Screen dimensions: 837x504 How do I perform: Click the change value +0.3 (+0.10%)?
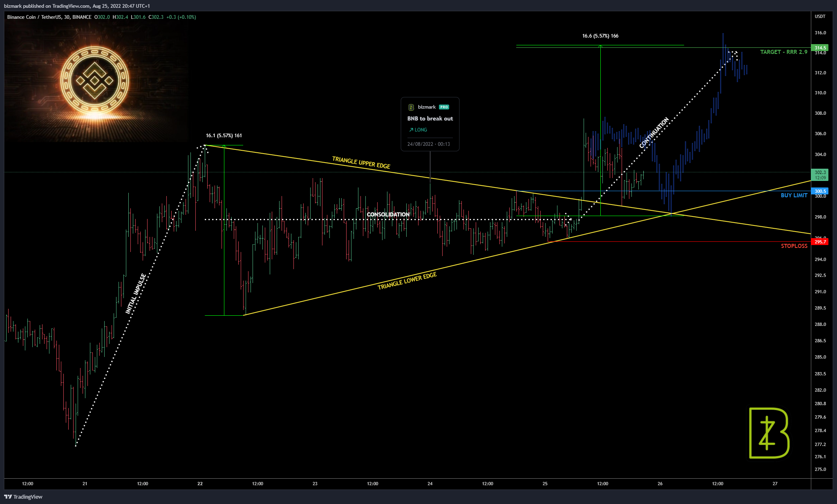click(x=181, y=17)
